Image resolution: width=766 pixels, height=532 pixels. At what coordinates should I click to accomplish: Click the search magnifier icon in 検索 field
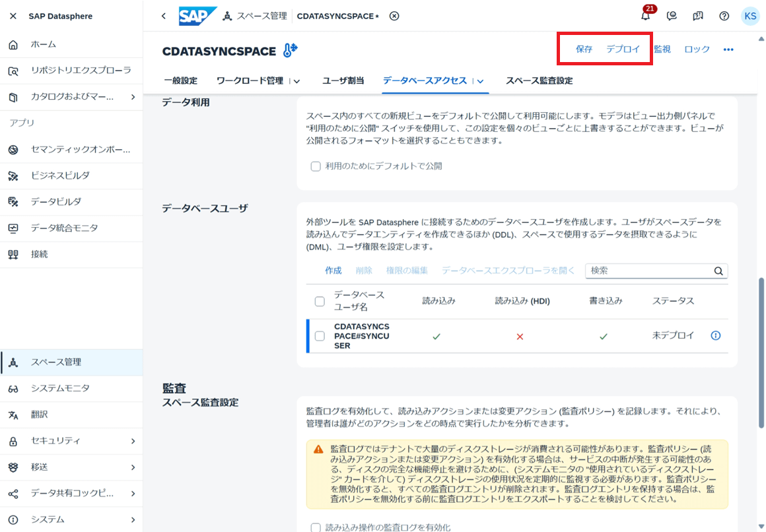(718, 271)
